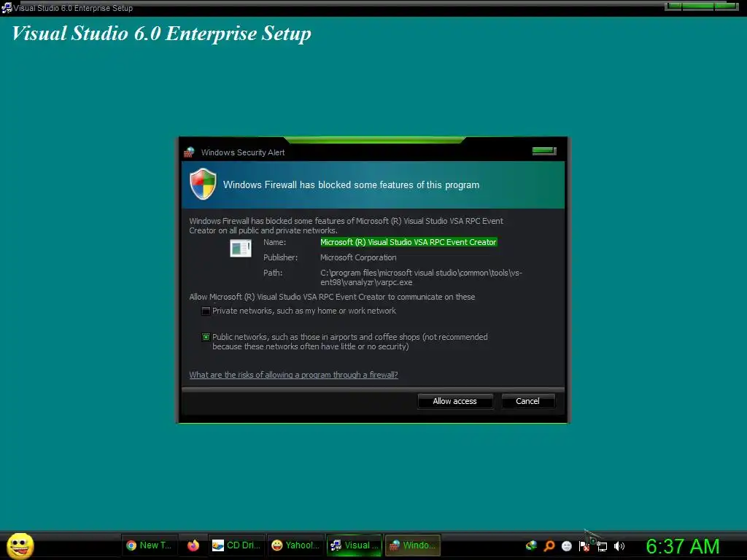Screen dimensions: 747x560
Task: Uncheck the Public networks checkbox
Action: (x=206, y=337)
